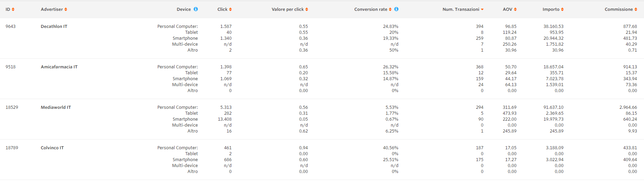
Task: Click the Colvinco IT advertiser name
Action: [52, 148]
